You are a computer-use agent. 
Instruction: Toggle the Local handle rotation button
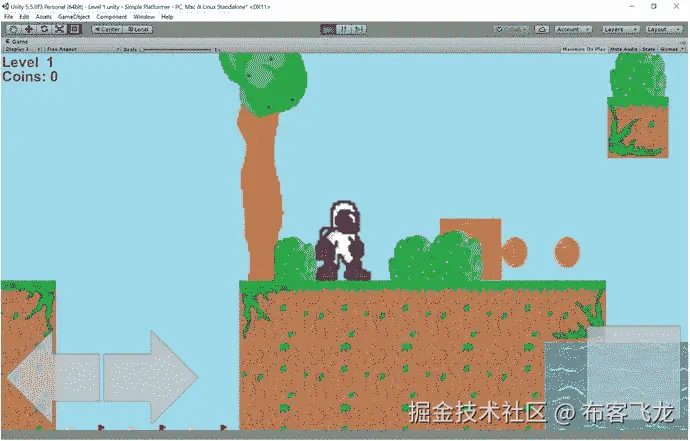(138, 29)
